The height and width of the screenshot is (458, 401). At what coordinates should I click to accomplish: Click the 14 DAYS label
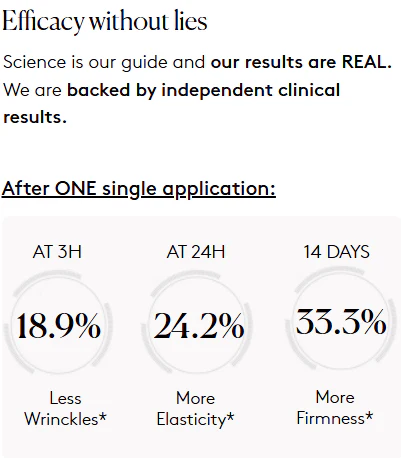[x=336, y=252]
